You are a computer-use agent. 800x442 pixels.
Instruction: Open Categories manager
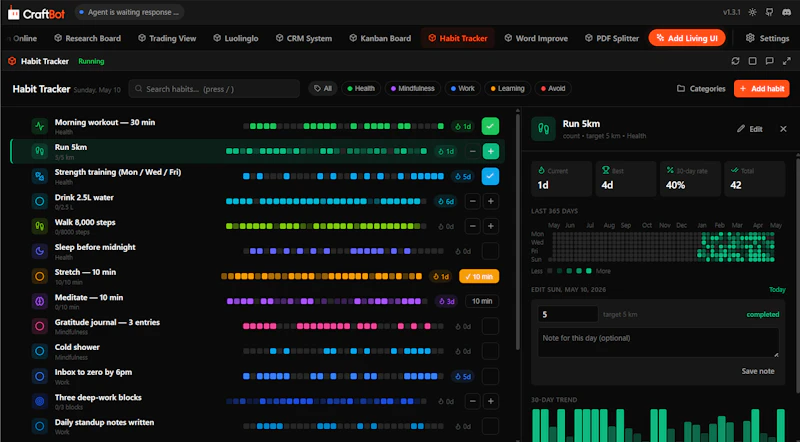[701, 88]
